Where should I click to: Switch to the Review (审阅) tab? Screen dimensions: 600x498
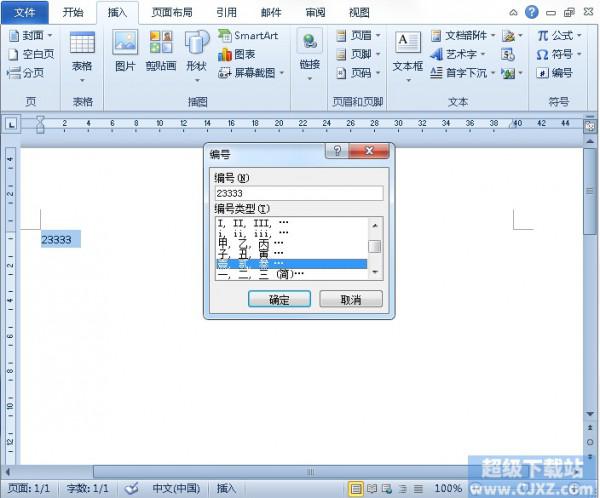[x=315, y=13]
